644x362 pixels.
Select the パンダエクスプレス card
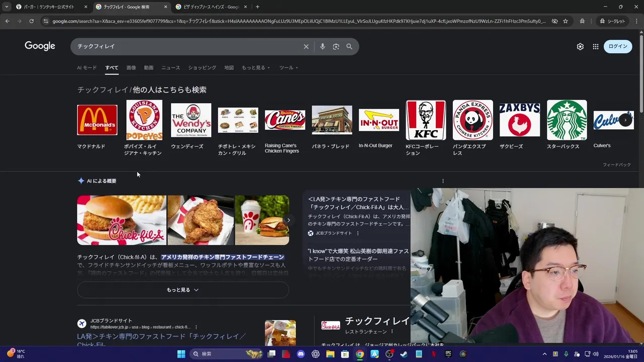pyautogui.click(x=473, y=128)
